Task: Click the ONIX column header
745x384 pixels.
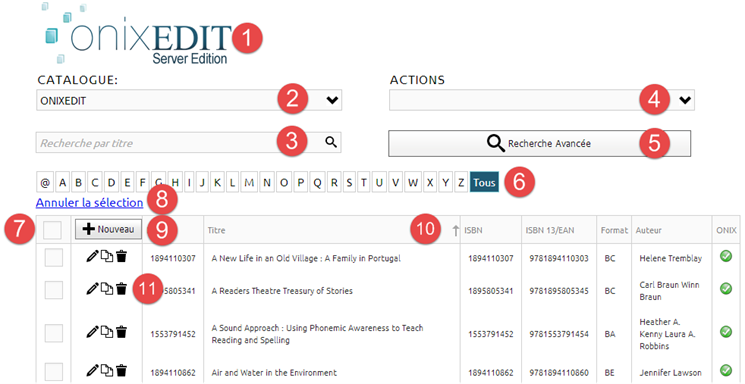Action: 726,230
